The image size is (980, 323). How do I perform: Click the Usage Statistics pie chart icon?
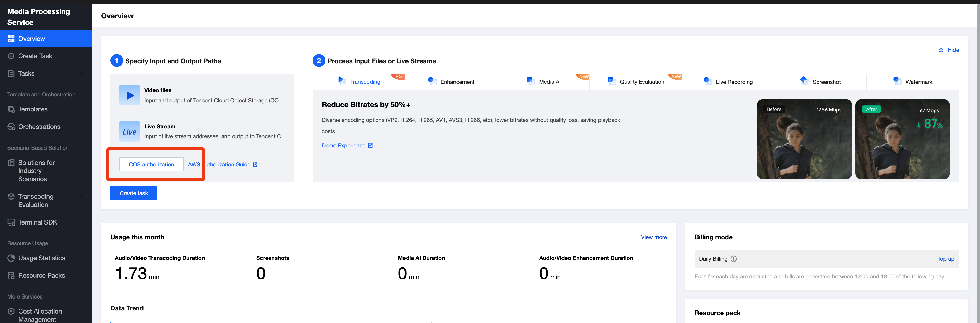tap(11, 258)
